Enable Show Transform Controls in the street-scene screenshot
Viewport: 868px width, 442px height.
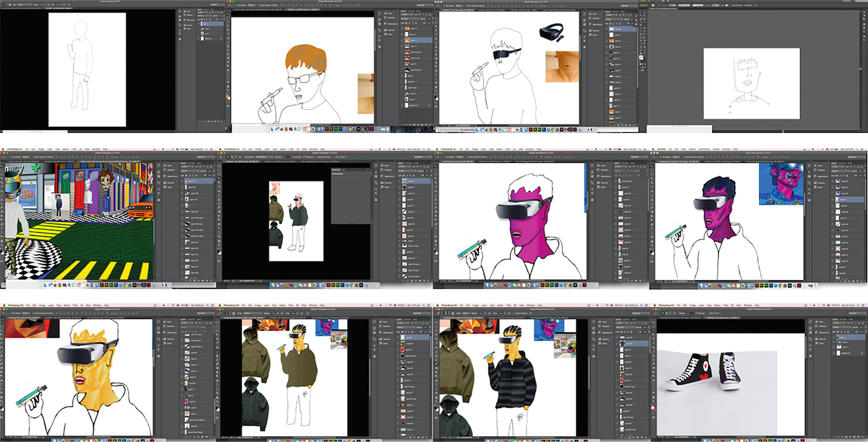pos(33,157)
